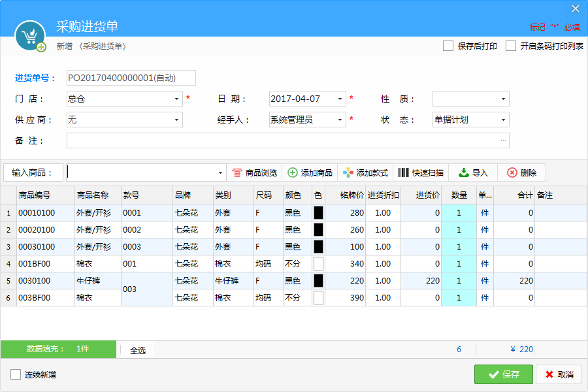Select row 3 by its row number
The image size is (588, 392).
(x=8, y=247)
